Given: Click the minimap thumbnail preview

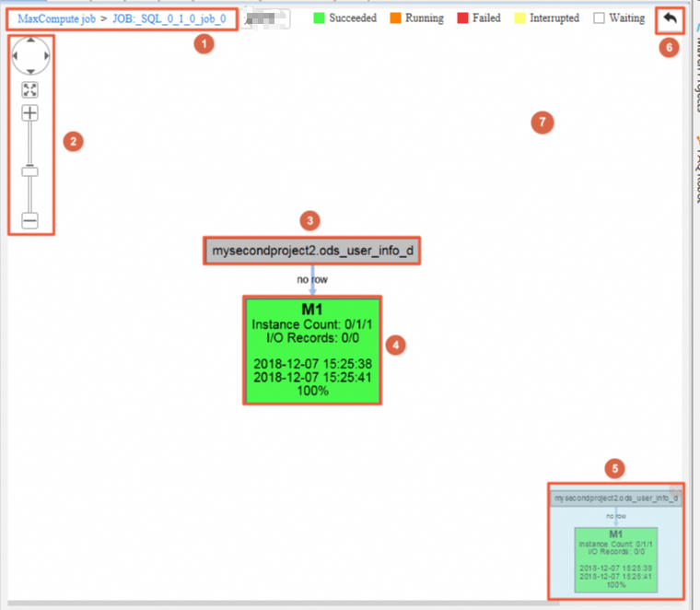Looking at the screenshot, I should (x=615, y=541).
